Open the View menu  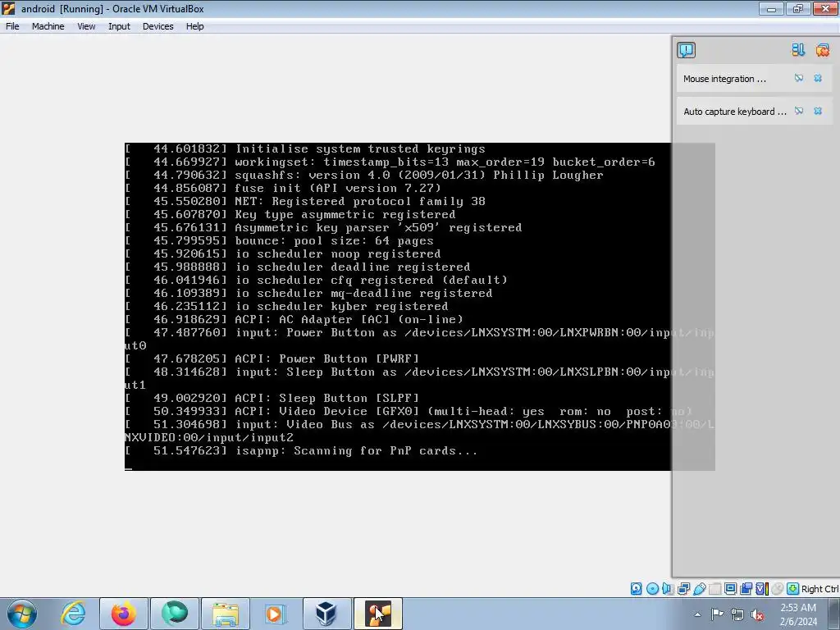point(85,26)
